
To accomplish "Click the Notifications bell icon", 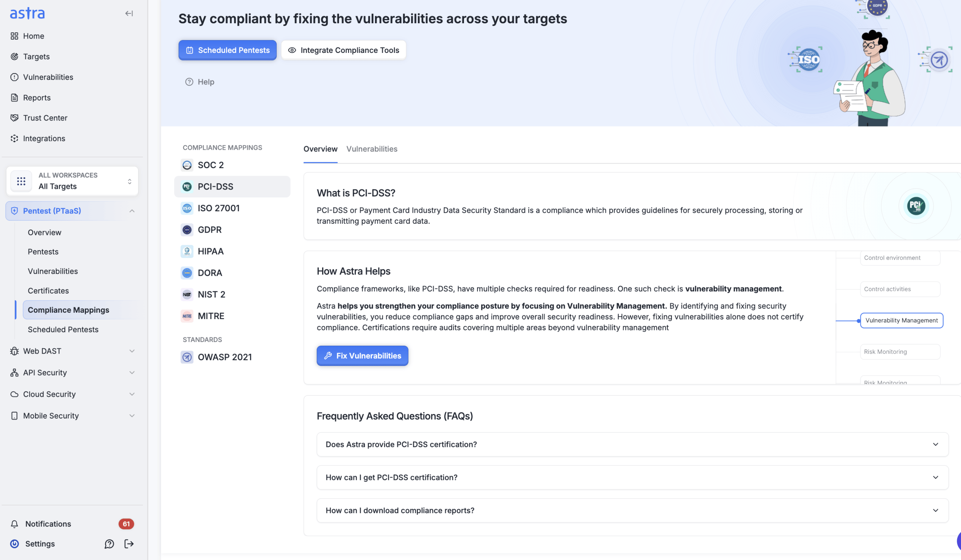I will (15, 524).
